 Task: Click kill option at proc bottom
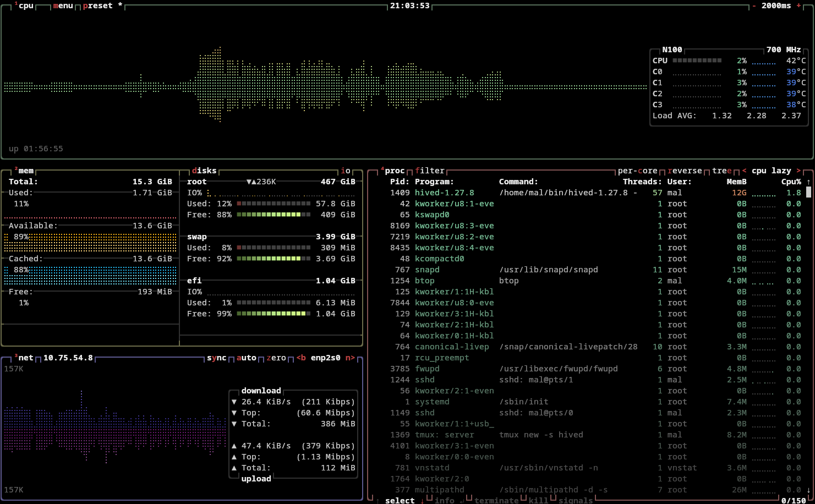tap(539, 500)
